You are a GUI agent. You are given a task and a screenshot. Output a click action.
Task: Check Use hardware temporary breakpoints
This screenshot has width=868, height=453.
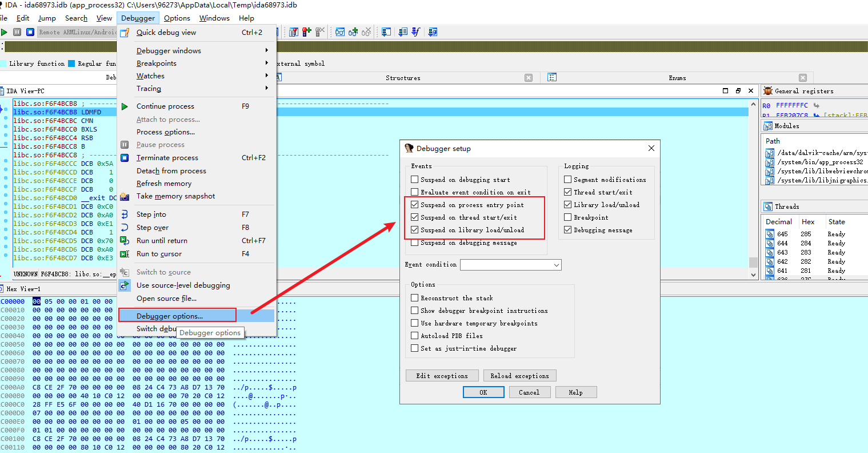click(x=415, y=323)
